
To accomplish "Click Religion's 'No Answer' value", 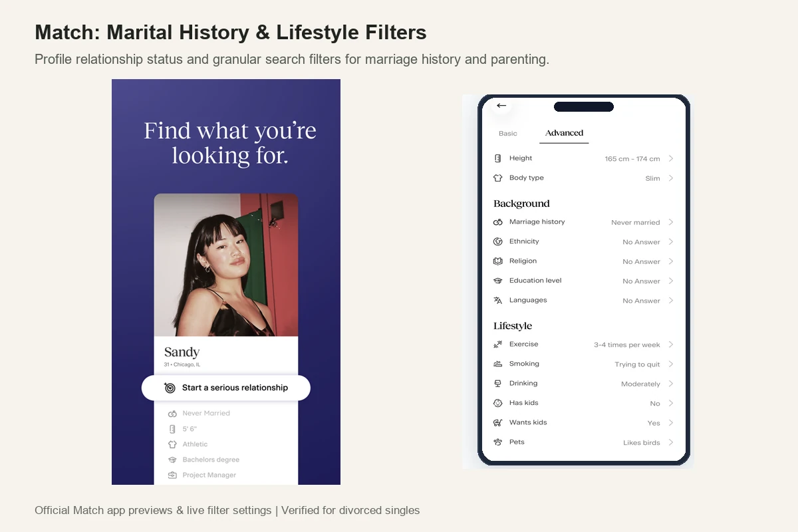I will coord(641,262).
